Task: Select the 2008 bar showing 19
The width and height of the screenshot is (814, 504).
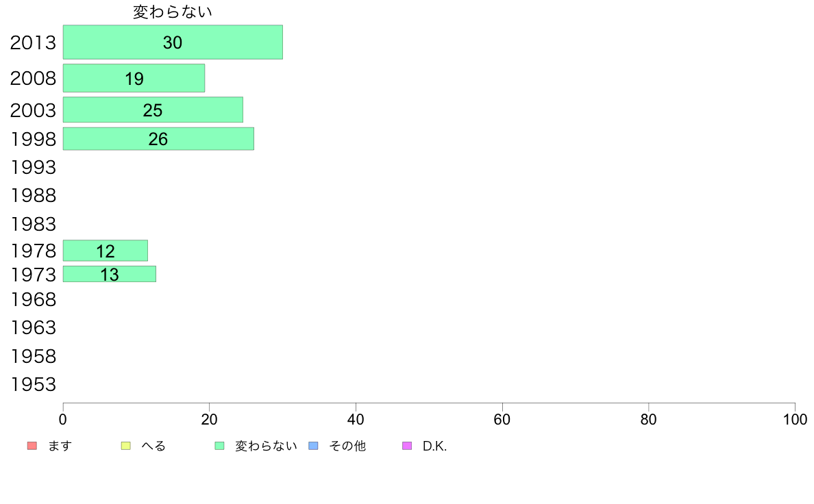Action: pos(134,78)
